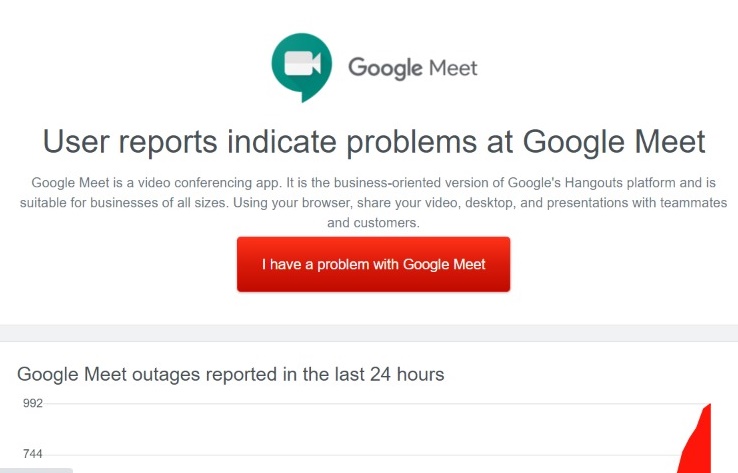Click the white video camera glyph inside the logo

point(303,63)
